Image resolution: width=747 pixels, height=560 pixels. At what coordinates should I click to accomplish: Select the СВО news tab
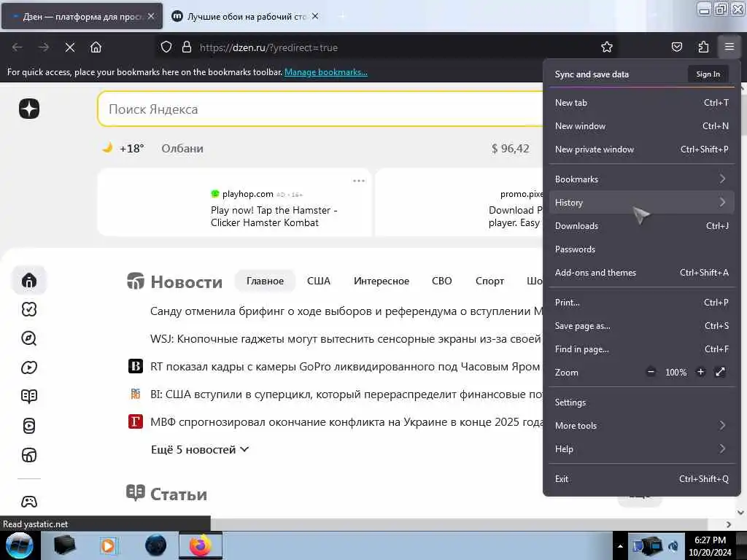[441, 281]
